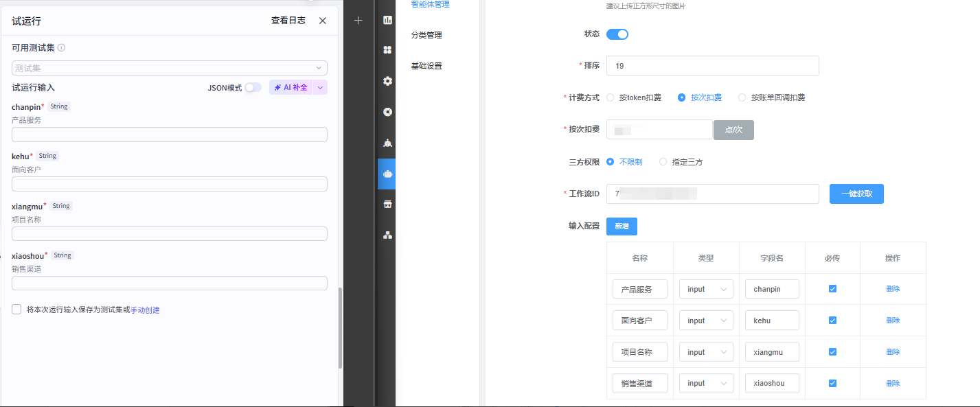Click info icon next to 可用测试集

[61, 48]
